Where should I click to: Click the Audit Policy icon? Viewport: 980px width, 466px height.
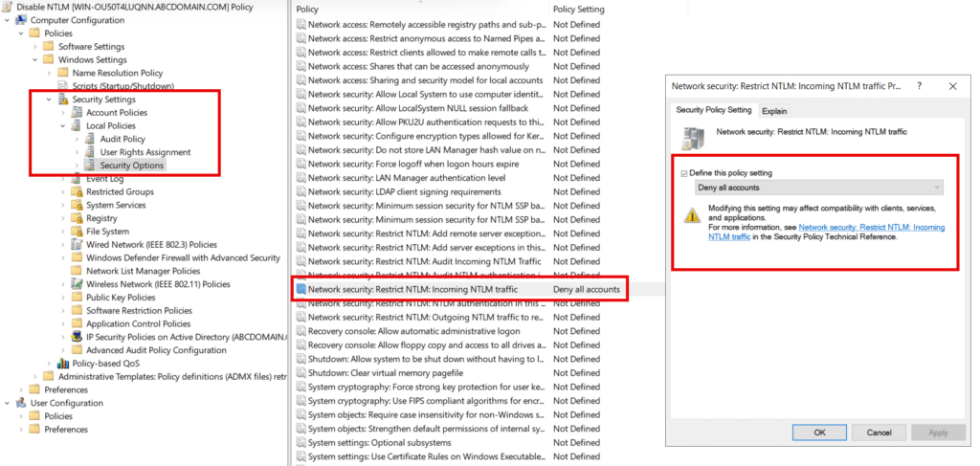click(91, 139)
